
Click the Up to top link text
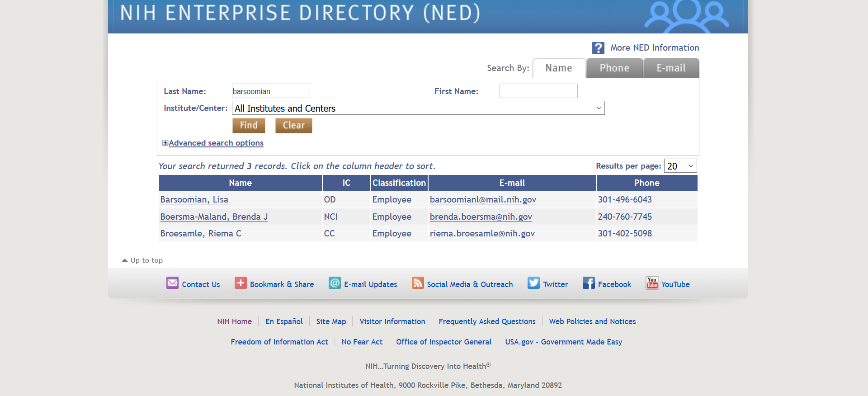[146, 260]
